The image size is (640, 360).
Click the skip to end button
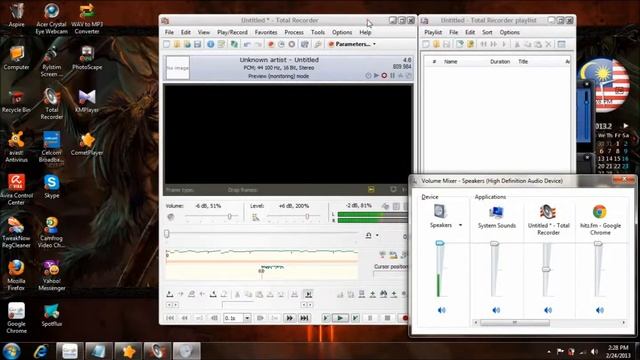304,318
